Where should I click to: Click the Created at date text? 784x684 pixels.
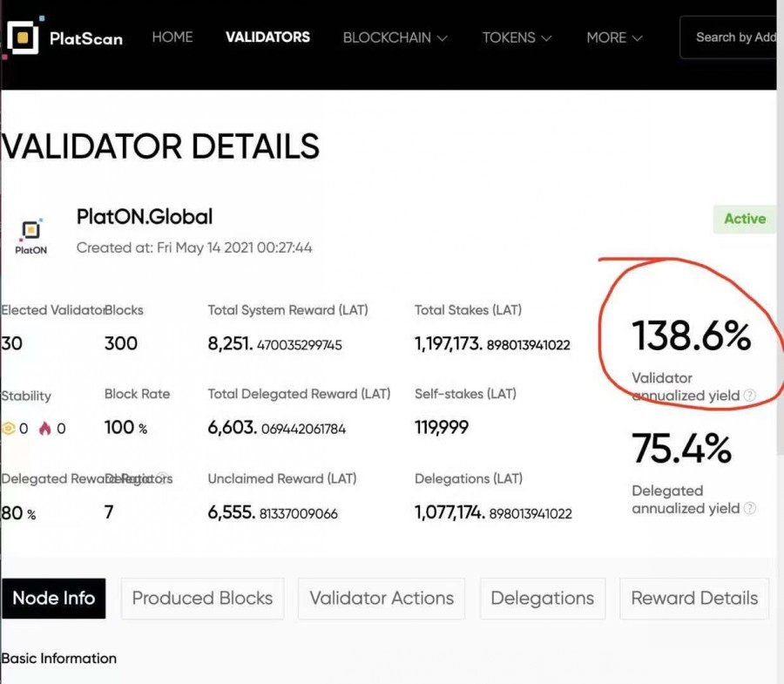pyautogui.click(x=194, y=248)
